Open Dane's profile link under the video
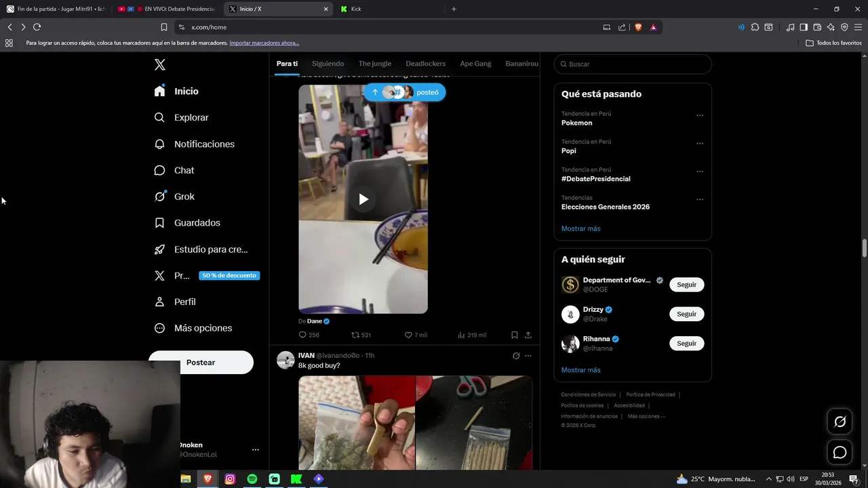868x488 pixels. pyautogui.click(x=315, y=321)
